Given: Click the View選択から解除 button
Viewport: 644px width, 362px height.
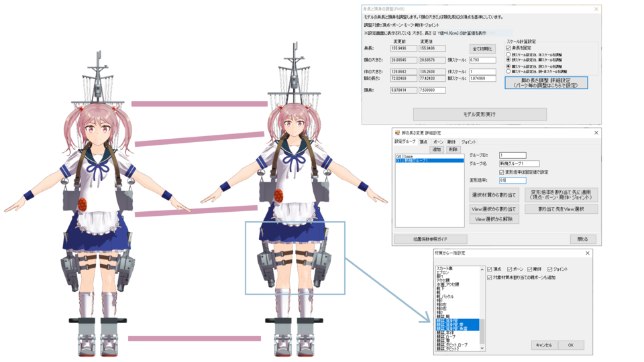Looking at the screenshot, I should tap(494, 219).
